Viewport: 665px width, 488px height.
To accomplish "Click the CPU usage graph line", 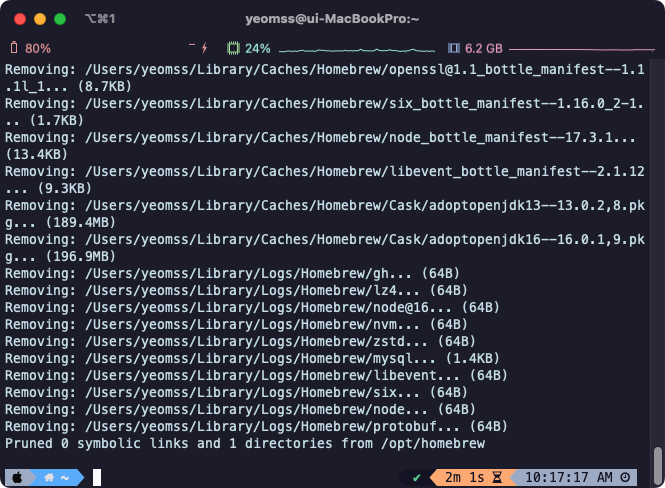I will [x=357, y=50].
